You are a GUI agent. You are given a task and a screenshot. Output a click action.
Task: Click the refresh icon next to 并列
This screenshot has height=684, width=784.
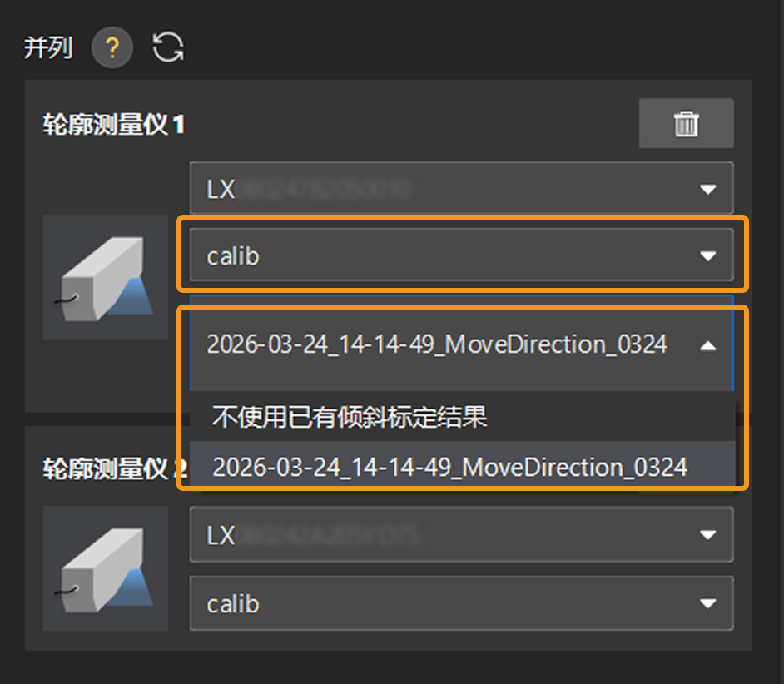[x=166, y=47]
